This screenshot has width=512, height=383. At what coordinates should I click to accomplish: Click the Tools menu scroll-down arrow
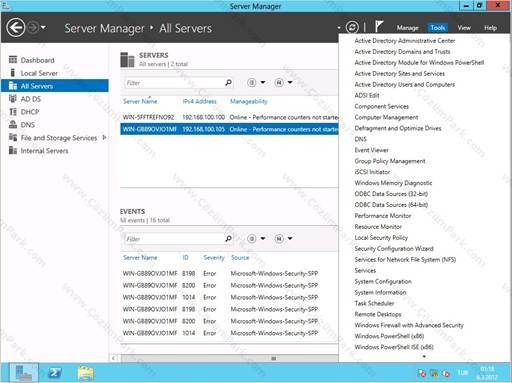[x=424, y=357]
